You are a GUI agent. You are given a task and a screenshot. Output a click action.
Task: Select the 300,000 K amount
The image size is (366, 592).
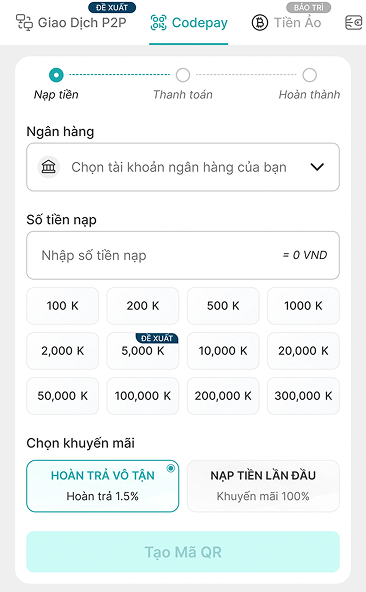click(x=303, y=396)
